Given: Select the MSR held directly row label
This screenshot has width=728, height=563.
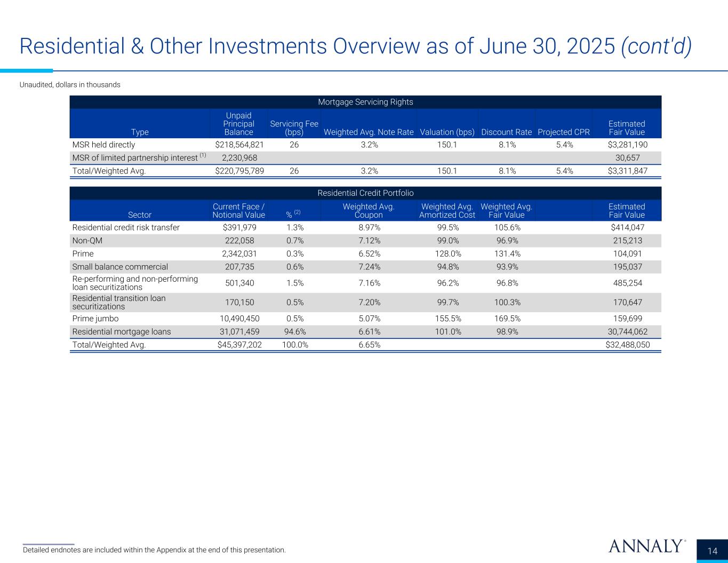Looking at the screenshot, I should tap(103, 145).
